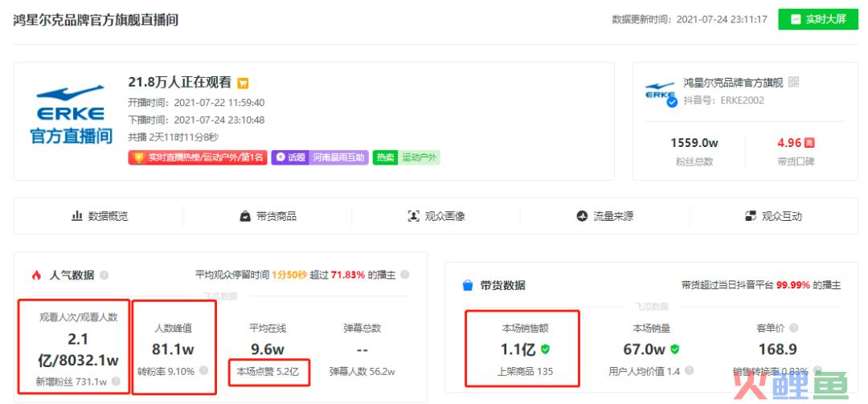
Task: Click the 21.8万人正在观看 heading
Action: (180, 83)
